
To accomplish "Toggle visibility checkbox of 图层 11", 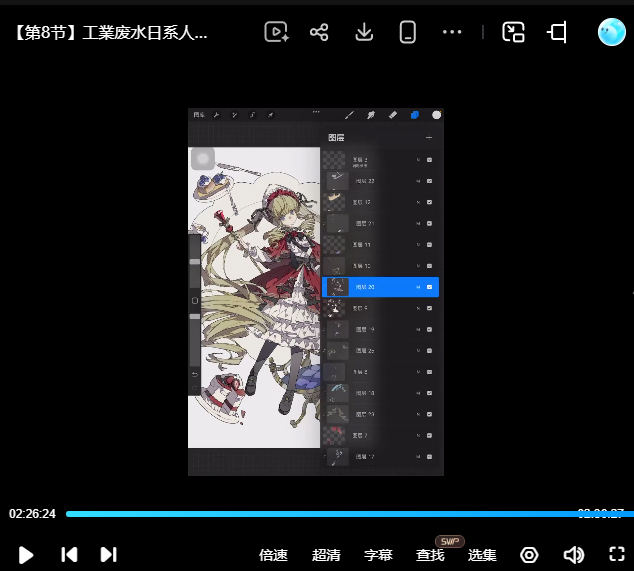I will (x=429, y=245).
